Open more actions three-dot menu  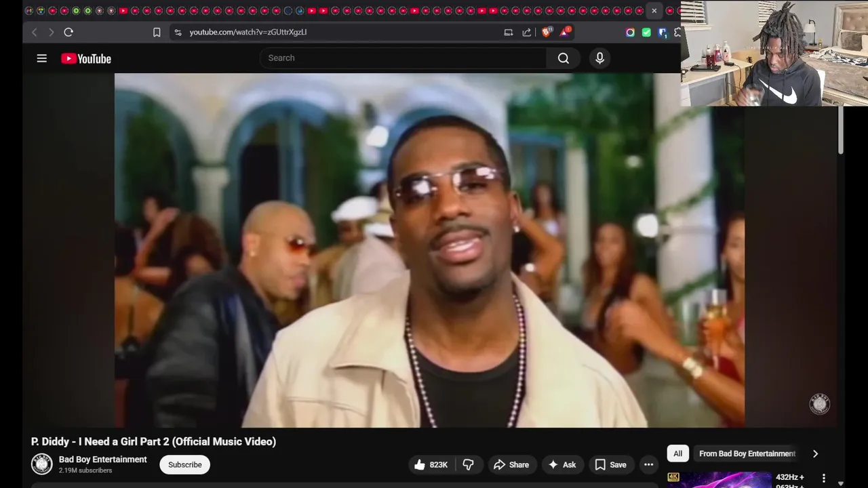[x=649, y=465]
